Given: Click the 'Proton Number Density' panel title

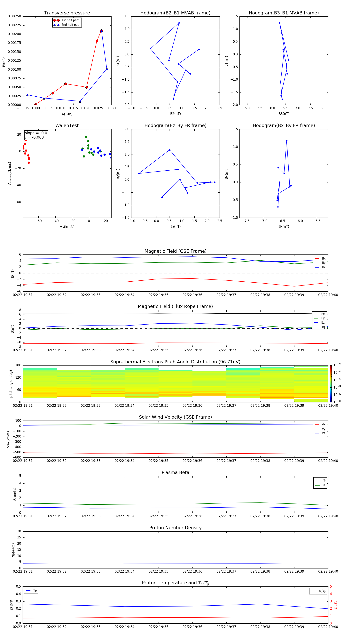Looking at the screenshot, I should (175, 528).
